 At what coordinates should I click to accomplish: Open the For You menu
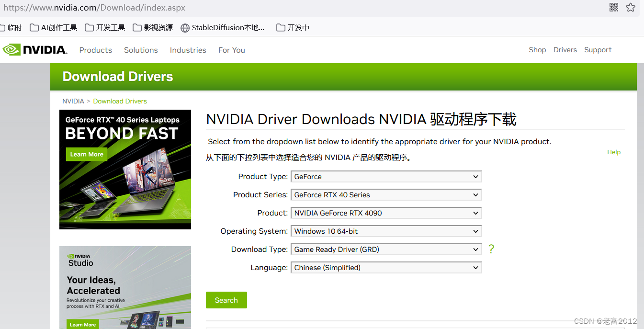click(x=232, y=50)
